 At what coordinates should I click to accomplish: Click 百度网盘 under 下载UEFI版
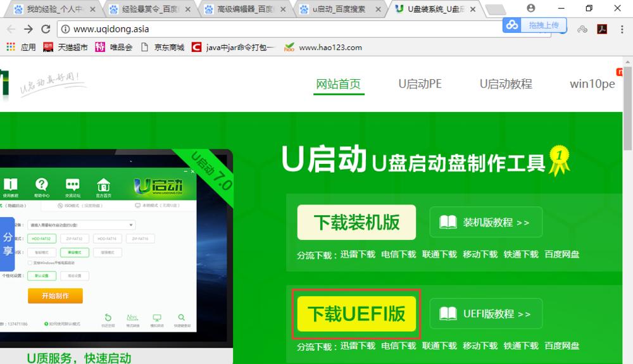point(561,346)
